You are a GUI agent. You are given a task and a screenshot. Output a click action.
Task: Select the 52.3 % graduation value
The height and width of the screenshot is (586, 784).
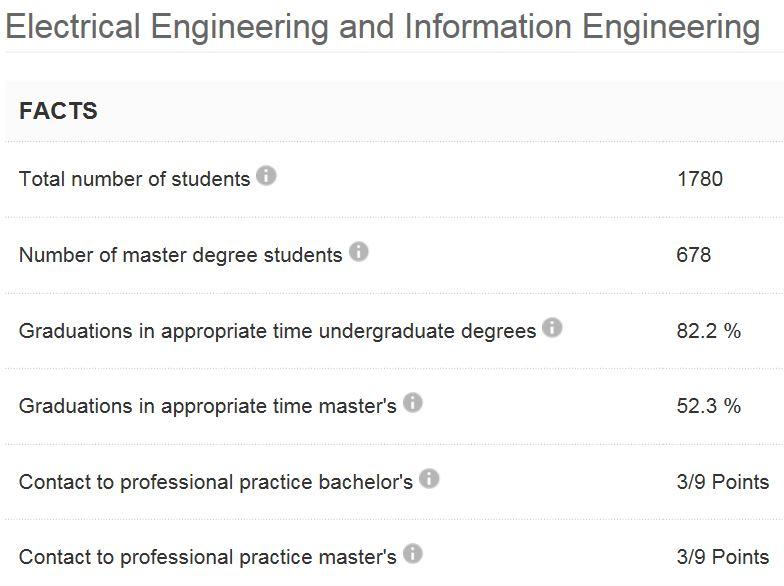pyautogui.click(x=708, y=406)
